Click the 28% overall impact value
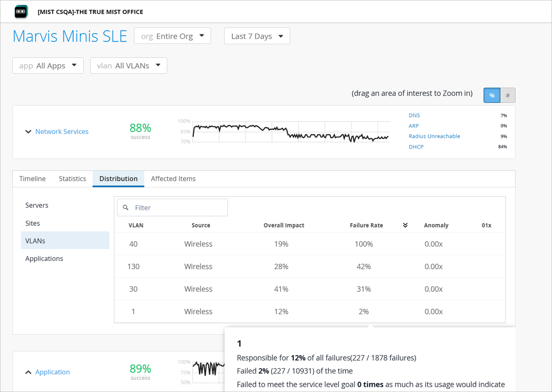 (281, 266)
